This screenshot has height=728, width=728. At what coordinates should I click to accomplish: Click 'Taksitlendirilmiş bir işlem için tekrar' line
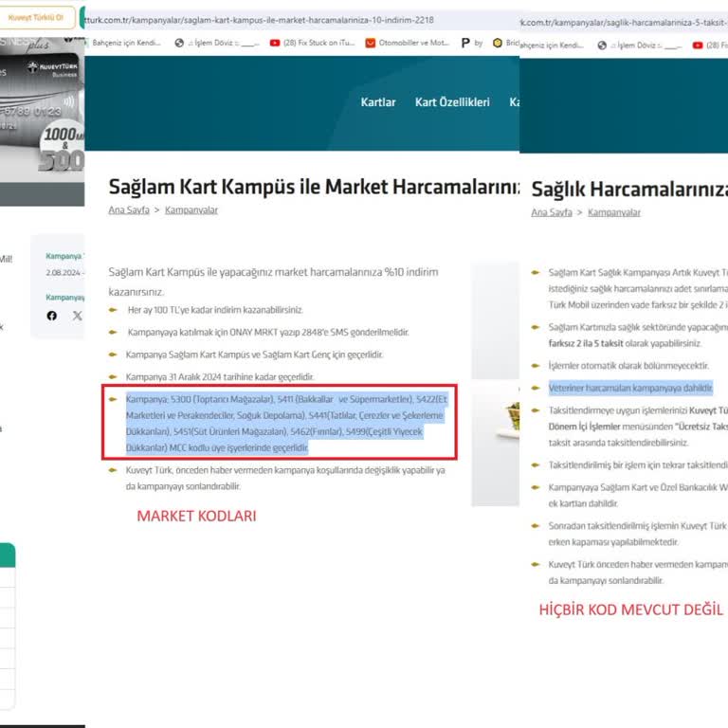(x=638, y=464)
